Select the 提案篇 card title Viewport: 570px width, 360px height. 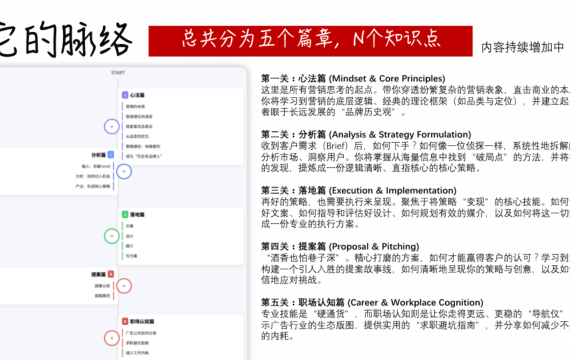[99, 274]
